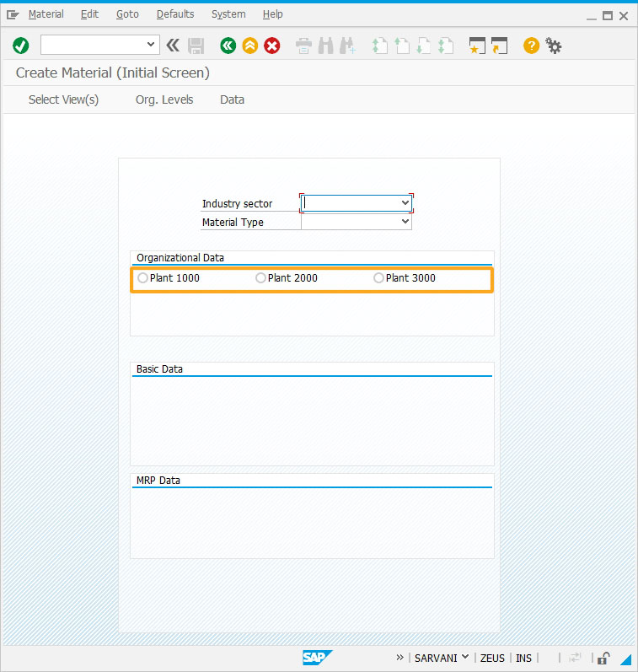Click the green Back icon
This screenshot has width=638, height=672.
[228, 46]
